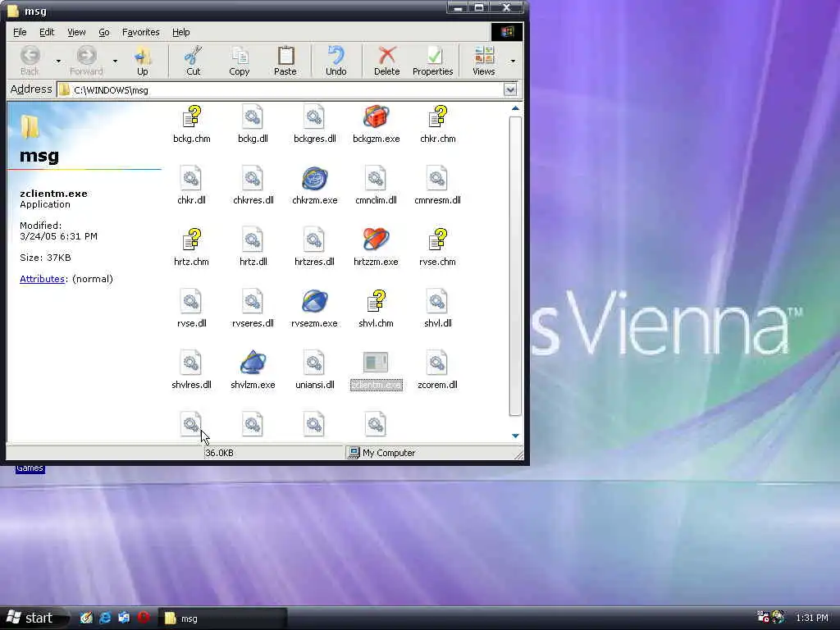Screen dimensions: 840x630
Task: Select the rvseres.dll file
Action: pos(253,309)
